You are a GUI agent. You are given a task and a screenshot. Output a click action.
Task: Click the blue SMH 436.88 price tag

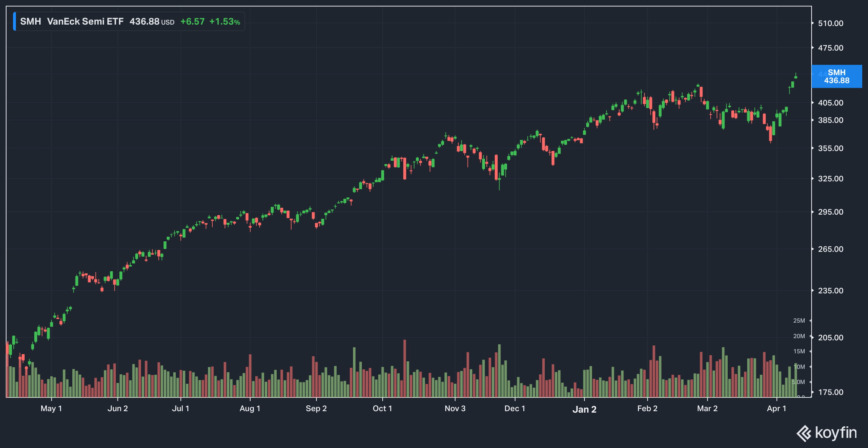pyautogui.click(x=836, y=77)
